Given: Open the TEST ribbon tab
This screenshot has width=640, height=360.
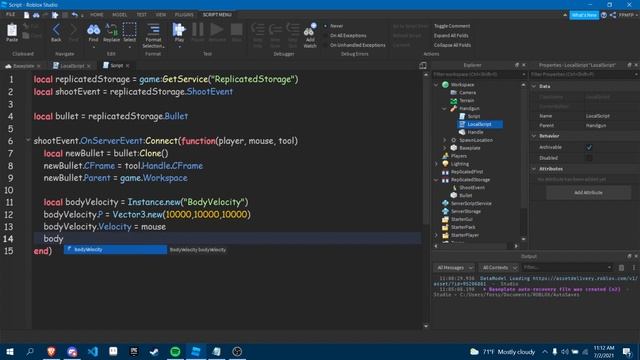Looking at the screenshot, I should tap(141, 15).
